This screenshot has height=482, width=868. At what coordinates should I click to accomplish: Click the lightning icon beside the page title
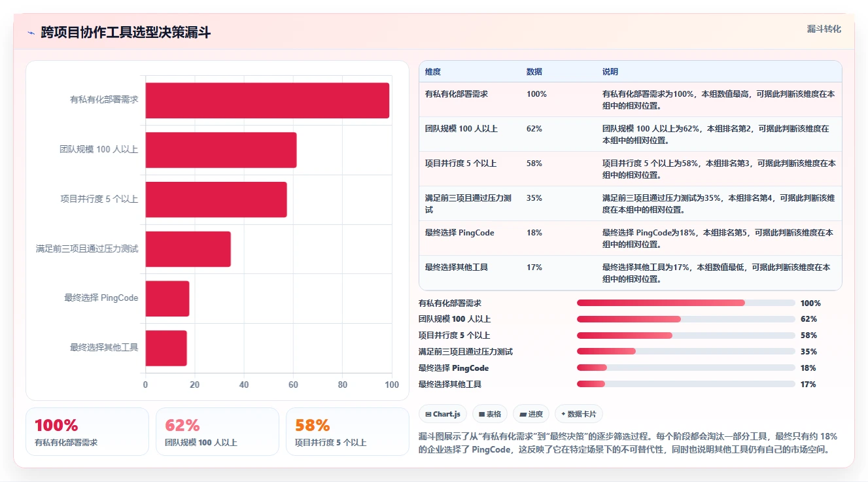31,33
